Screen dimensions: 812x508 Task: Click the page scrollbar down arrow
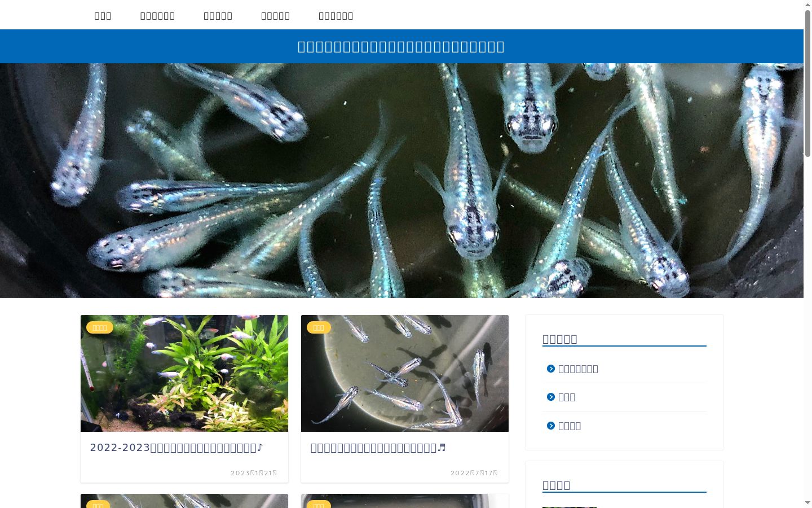coord(807,503)
